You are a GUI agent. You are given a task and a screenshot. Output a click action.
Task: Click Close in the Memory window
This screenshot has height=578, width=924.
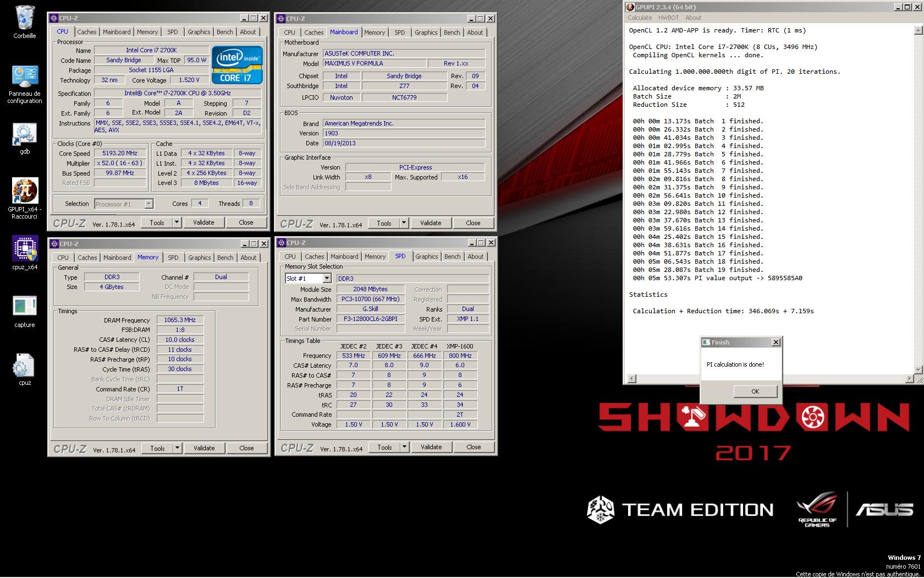(x=246, y=448)
